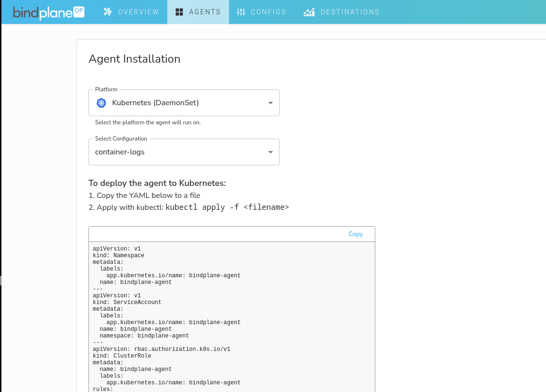Click the Agents grid icon
This screenshot has height=392, width=546.
pyautogui.click(x=179, y=12)
